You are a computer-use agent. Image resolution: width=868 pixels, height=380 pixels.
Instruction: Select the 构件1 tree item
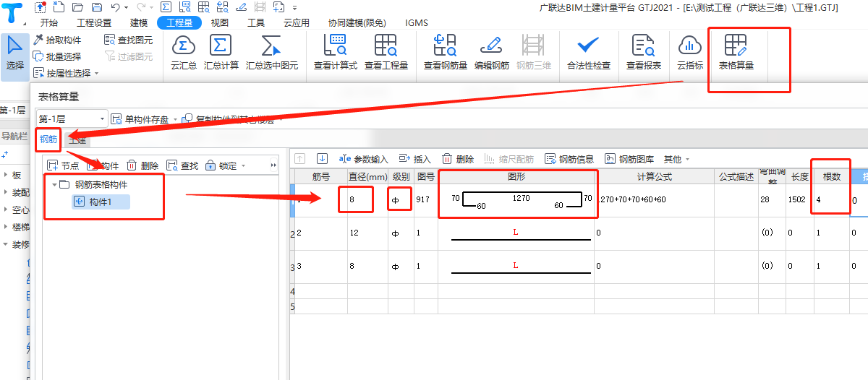[101, 202]
